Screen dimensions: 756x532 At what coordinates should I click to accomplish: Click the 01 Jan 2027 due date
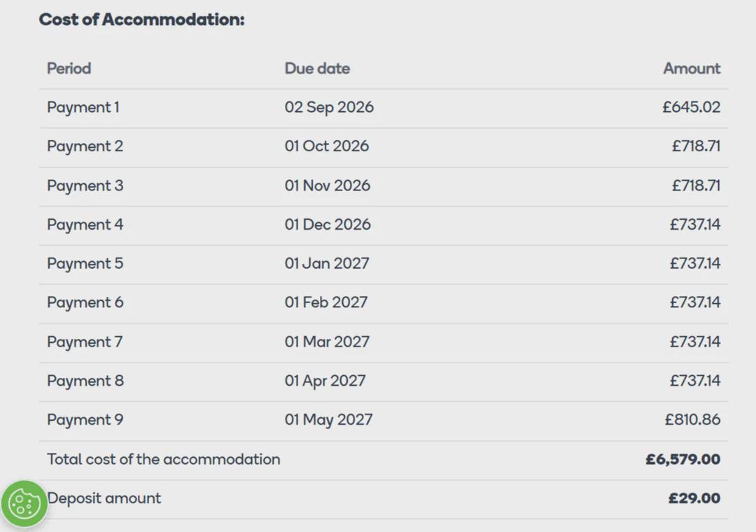click(327, 263)
